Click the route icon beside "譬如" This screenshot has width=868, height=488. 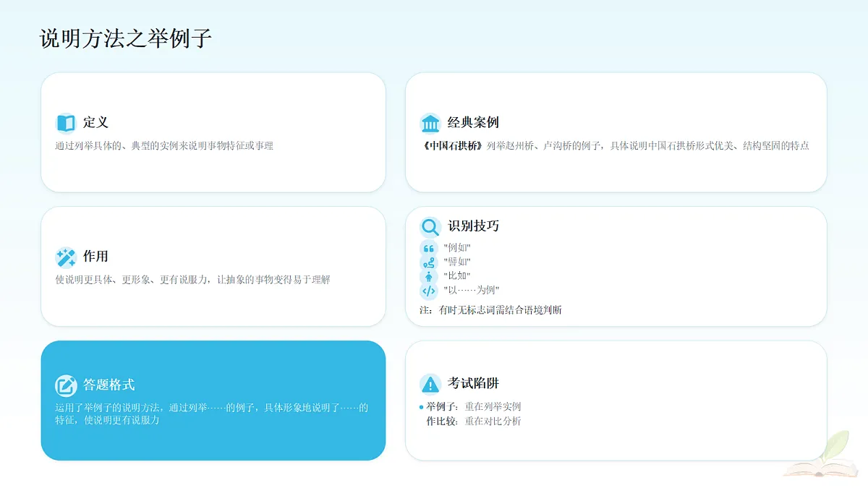pyautogui.click(x=429, y=262)
